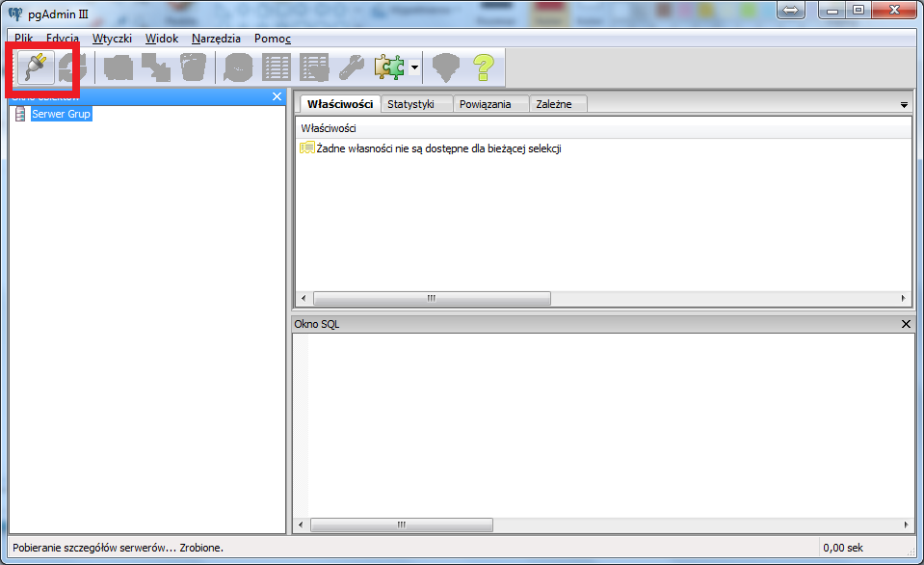Open the Pomoc menu
The width and height of the screenshot is (924, 565).
tap(273, 39)
